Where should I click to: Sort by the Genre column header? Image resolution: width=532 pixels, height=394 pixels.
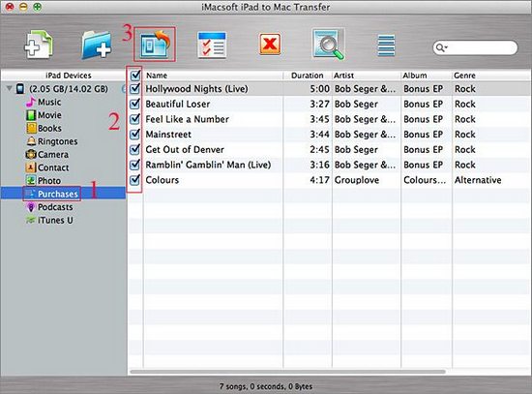click(464, 76)
